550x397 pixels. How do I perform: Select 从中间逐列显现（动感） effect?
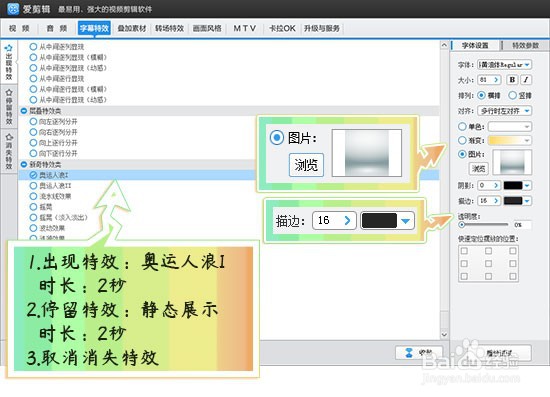tap(68, 68)
